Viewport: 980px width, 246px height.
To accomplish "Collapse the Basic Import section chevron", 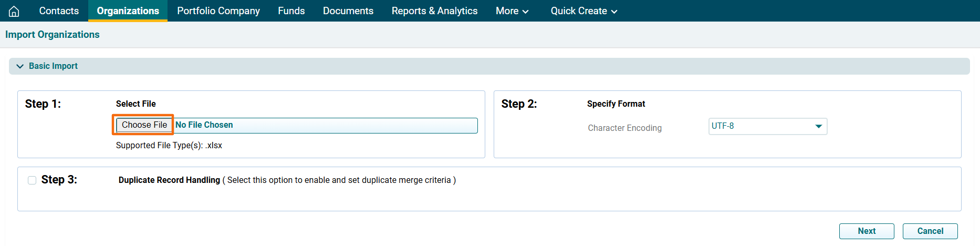I will (x=20, y=66).
